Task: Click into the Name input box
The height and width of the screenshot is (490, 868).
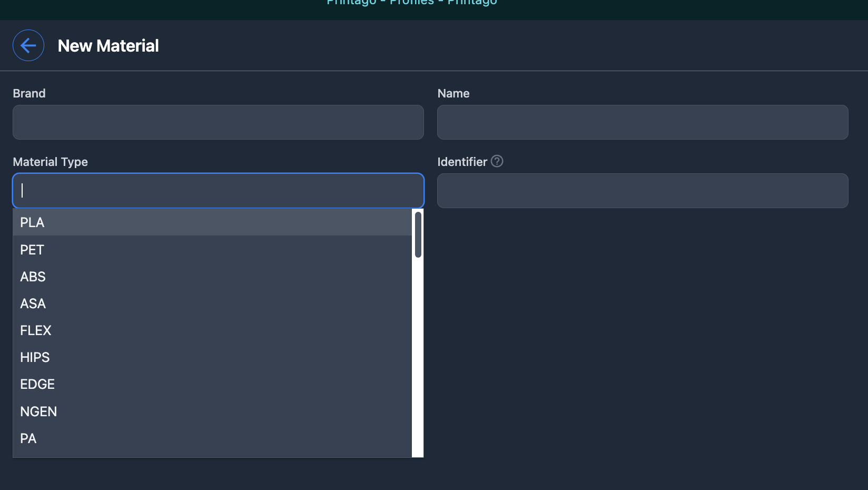Action: [643, 122]
